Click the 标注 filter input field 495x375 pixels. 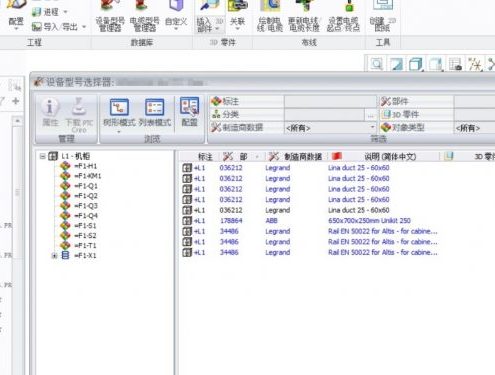(330, 101)
